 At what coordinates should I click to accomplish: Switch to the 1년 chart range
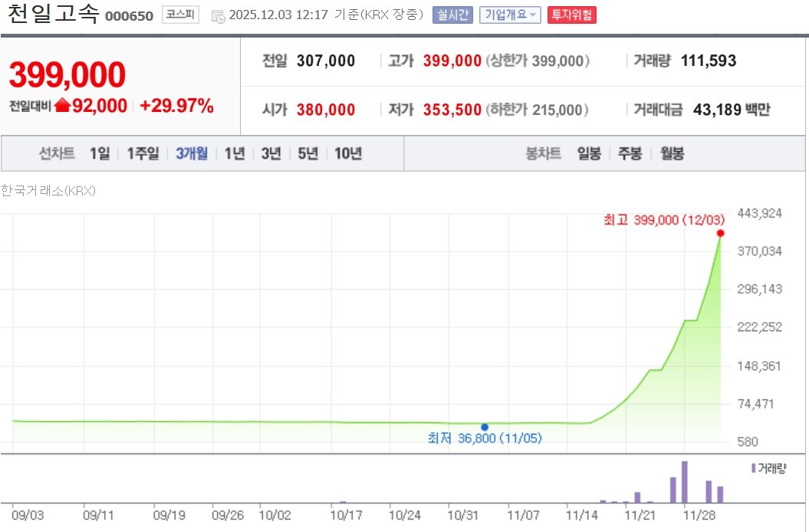pyautogui.click(x=235, y=153)
